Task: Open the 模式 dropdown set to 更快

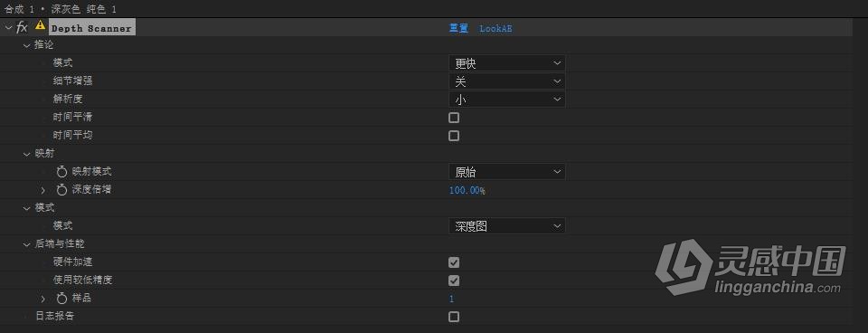Action: coord(506,63)
